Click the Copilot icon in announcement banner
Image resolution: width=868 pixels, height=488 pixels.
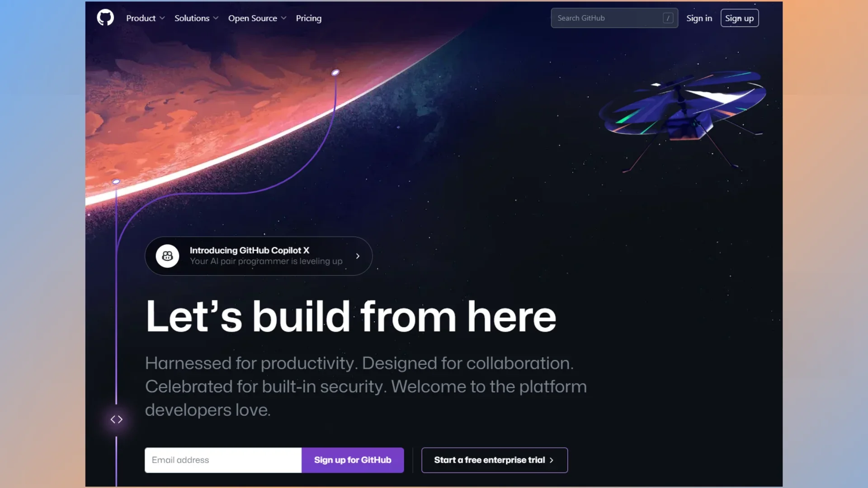tap(167, 256)
